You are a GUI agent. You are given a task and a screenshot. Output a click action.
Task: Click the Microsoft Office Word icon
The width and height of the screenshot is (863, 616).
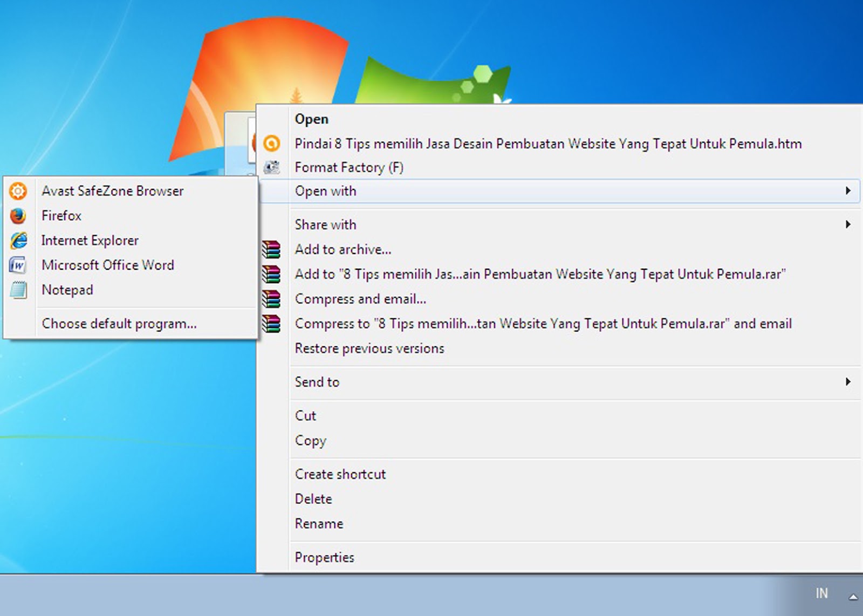coord(18,265)
